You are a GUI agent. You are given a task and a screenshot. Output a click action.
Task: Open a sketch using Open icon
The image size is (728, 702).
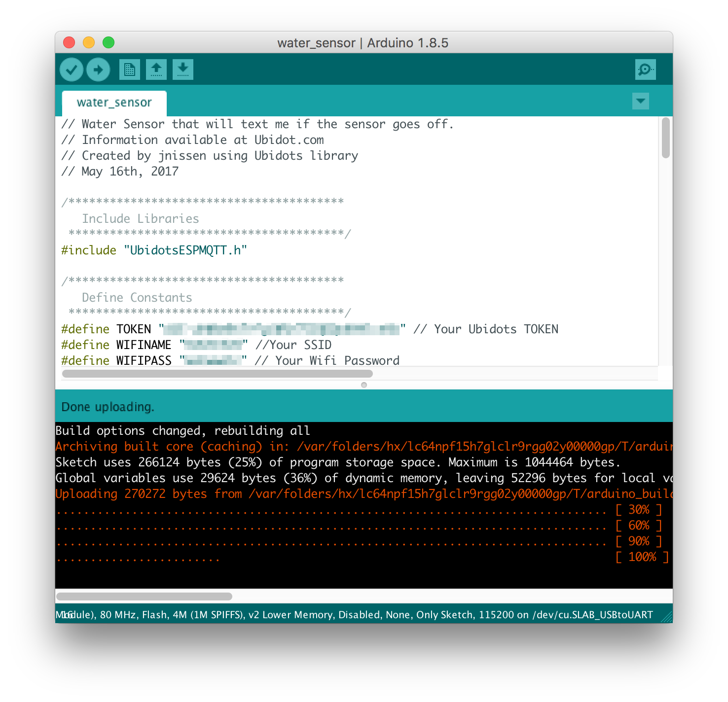point(156,70)
